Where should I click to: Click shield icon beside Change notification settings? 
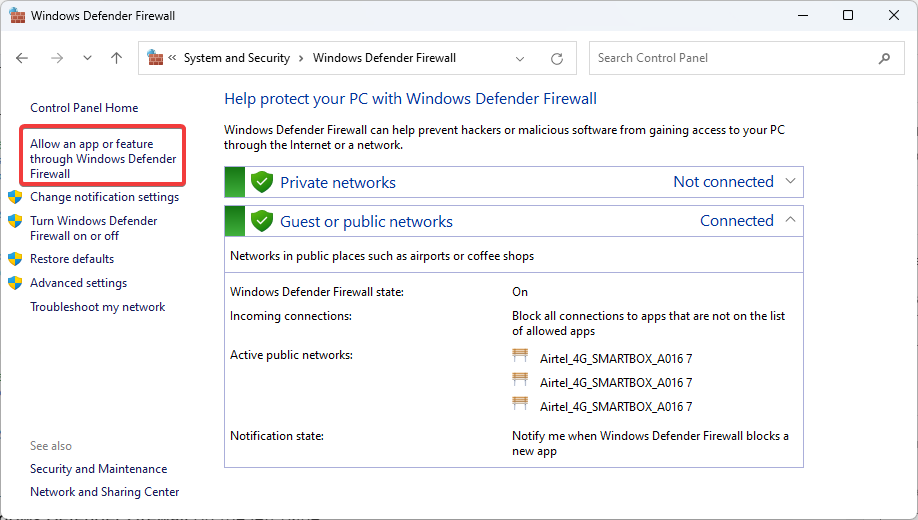coord(15,197)
